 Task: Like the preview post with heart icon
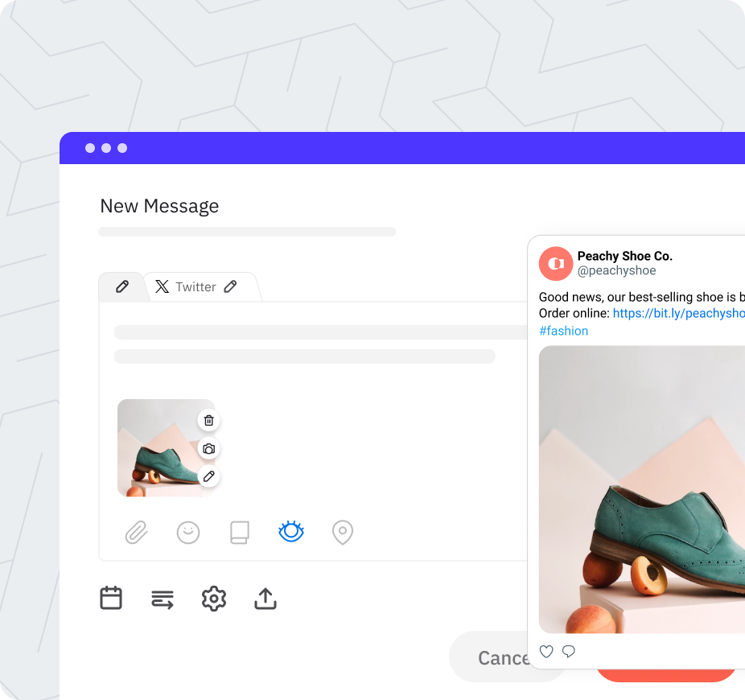point(546,652)
